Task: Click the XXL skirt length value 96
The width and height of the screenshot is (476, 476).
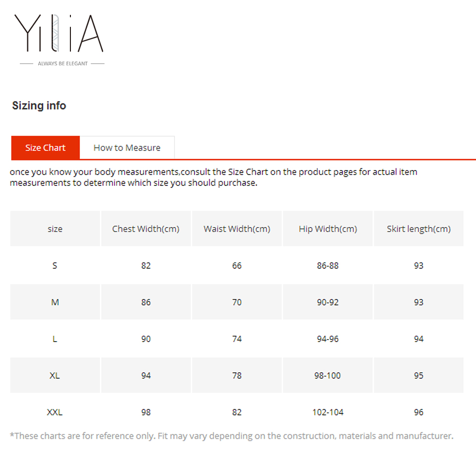Action: coord(418,412)
